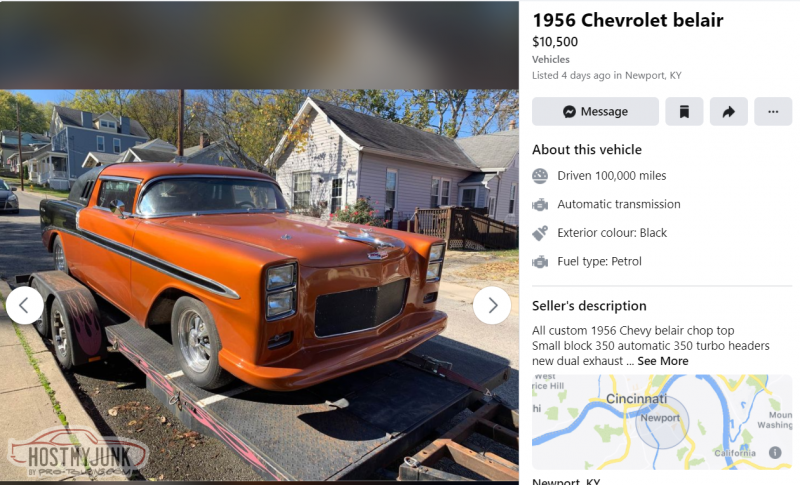This screenshot has height=485, width=800.
Task: Click the mileage speedometer icon
Action: [x=540, y=176]
